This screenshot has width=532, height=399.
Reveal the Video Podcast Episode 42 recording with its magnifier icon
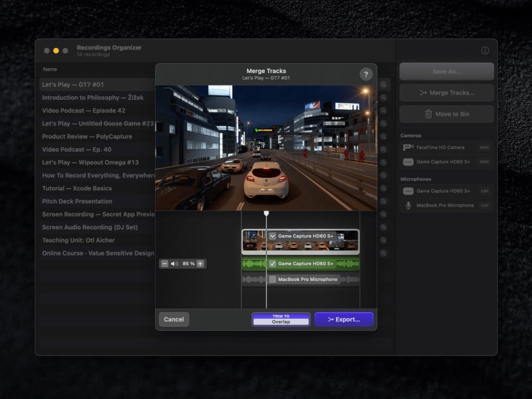383,111
